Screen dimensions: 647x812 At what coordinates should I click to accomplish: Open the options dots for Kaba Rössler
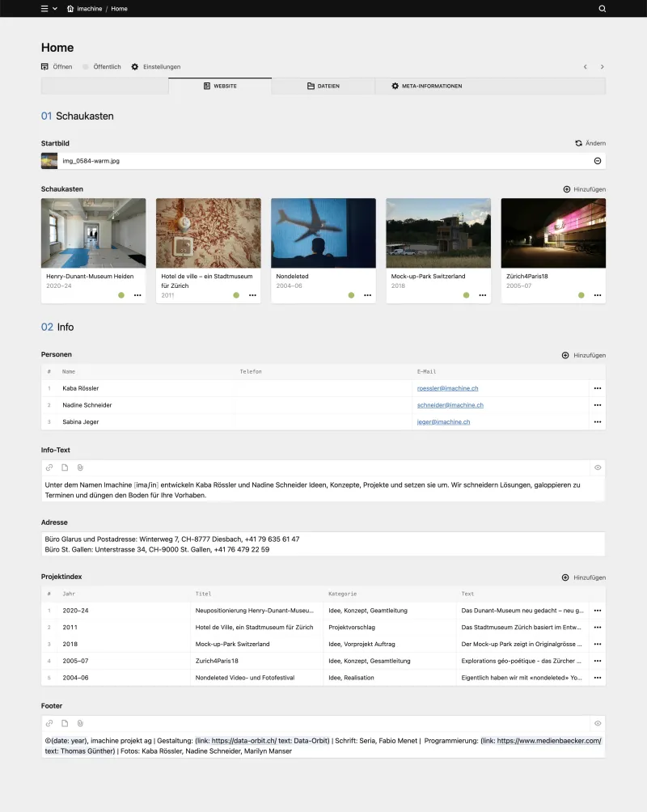(597, 388)
